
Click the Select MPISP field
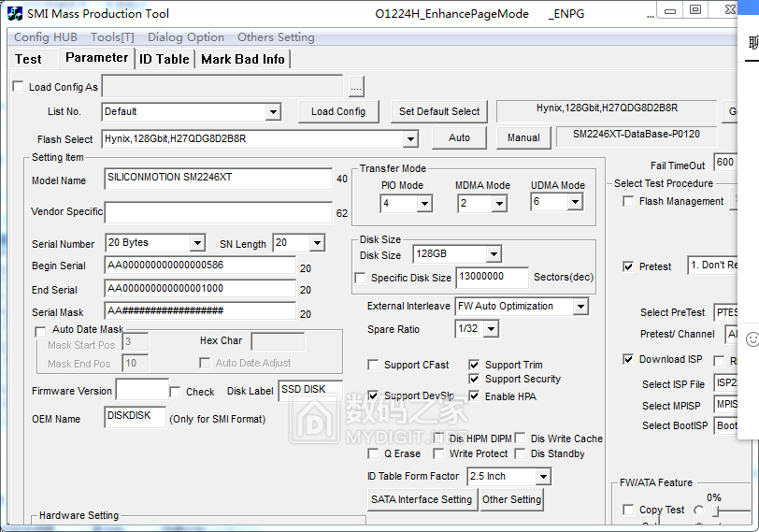coord(725,405)
